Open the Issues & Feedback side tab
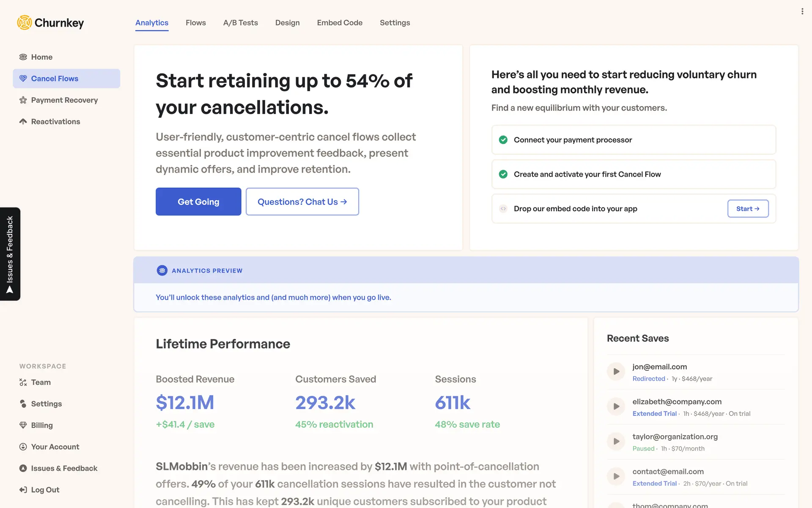812x508 pixels. pos(10,254)
